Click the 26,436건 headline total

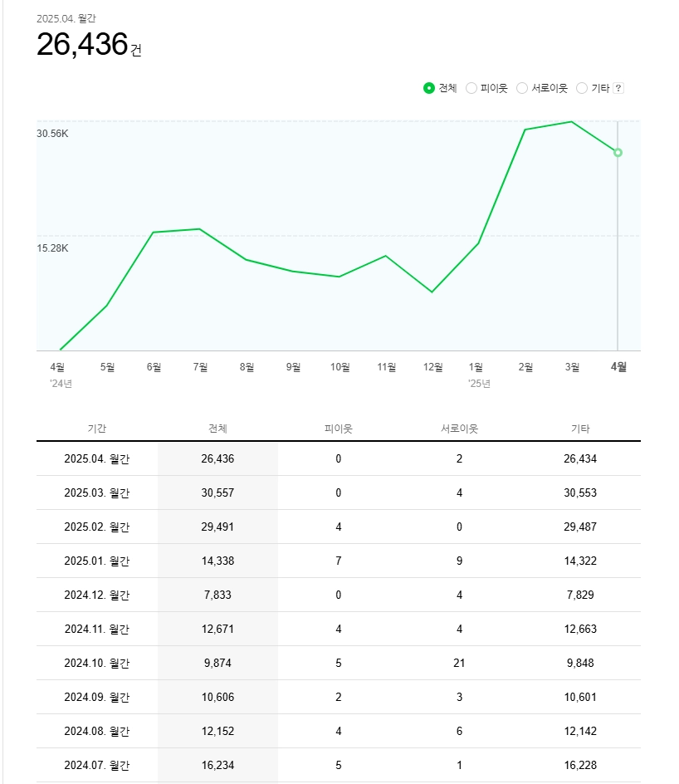pyautogui.click(x=89, y=44)
